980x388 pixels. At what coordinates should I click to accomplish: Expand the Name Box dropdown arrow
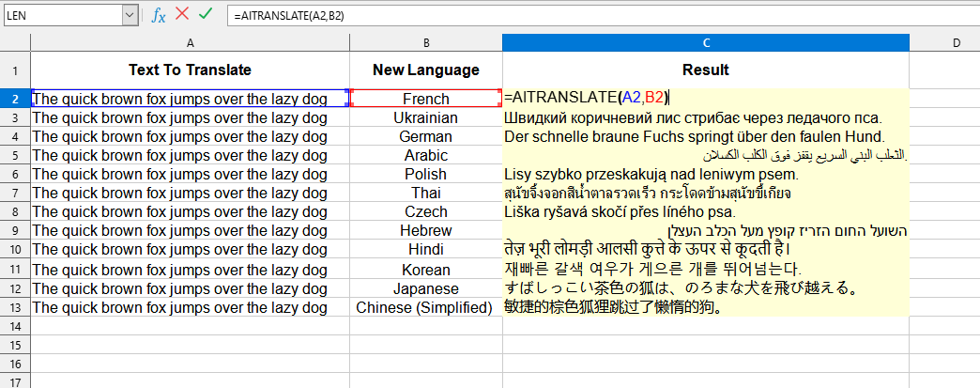(x=129, y=15)
